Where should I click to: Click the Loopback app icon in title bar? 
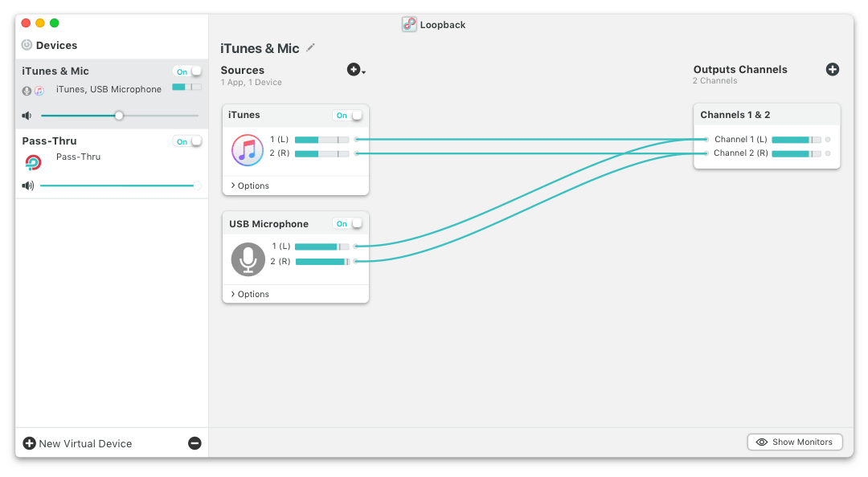[409, 24]
